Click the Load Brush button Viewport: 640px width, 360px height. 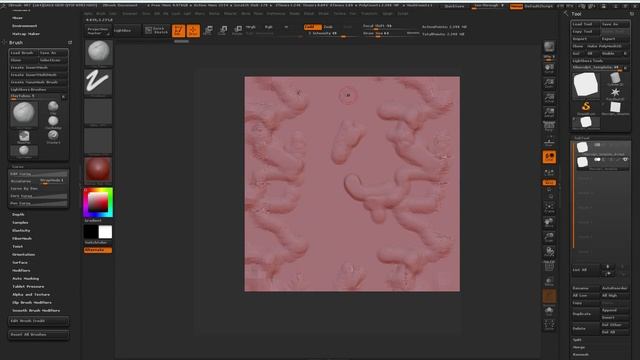tap(23, 53)
